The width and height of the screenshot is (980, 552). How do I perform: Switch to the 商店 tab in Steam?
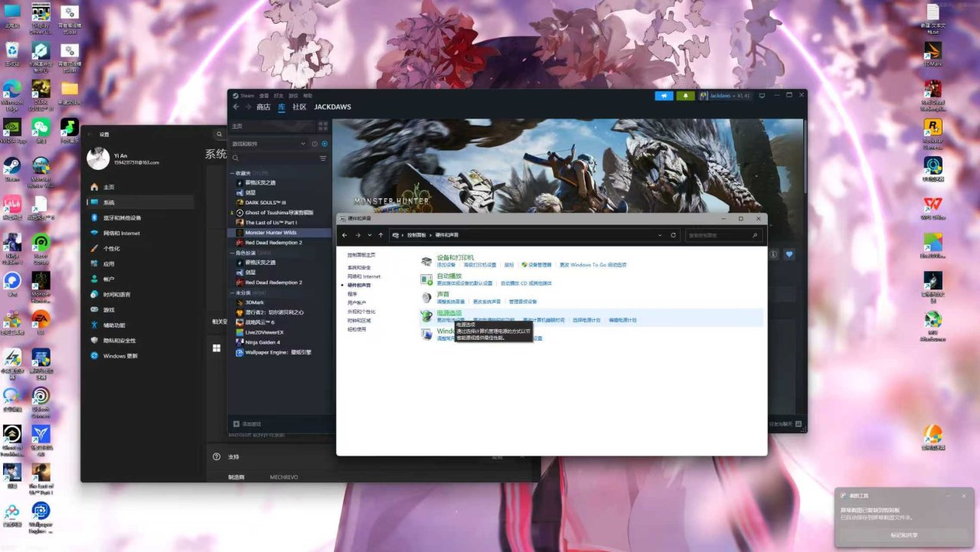coord(263,107)
